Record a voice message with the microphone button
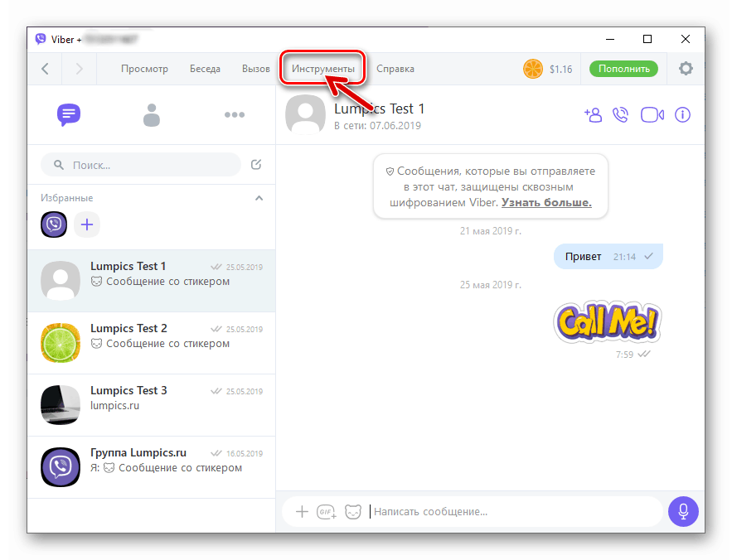 point(683,511)
